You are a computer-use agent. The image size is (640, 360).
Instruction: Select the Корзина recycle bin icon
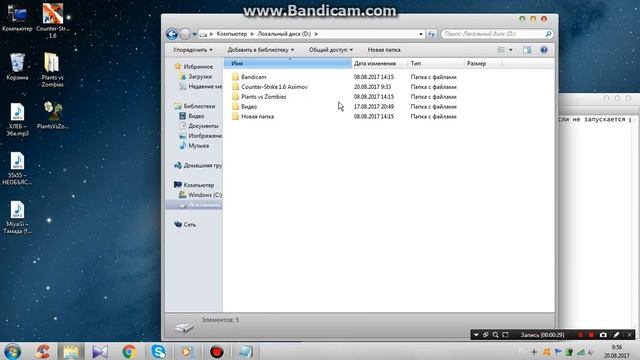17,67
